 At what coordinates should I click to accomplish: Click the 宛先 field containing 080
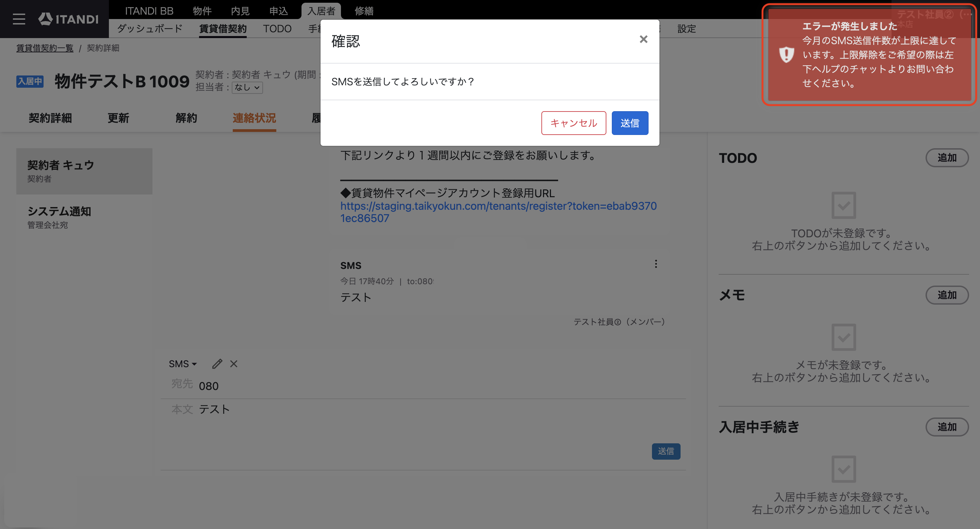click(423, 386)
